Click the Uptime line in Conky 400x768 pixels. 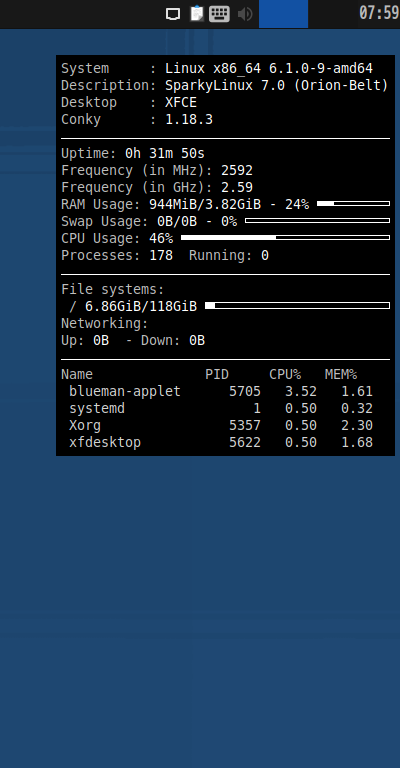[x=133, y=154]
